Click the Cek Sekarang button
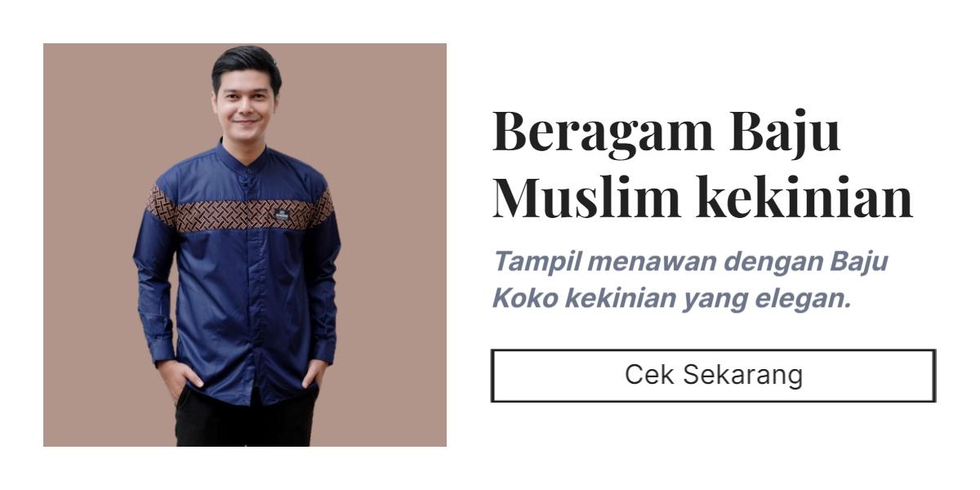 (713, 376)
